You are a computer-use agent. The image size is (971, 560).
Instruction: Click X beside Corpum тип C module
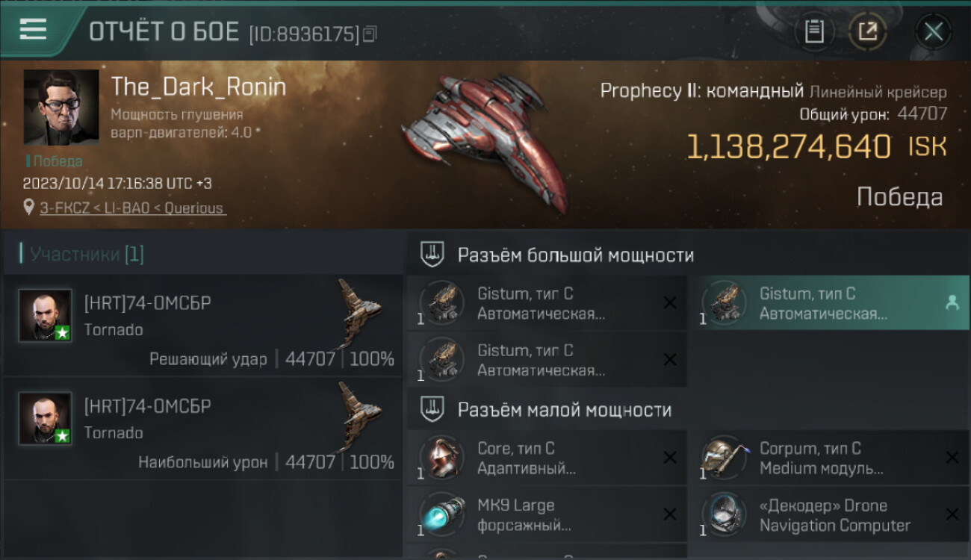coord(952,458)
